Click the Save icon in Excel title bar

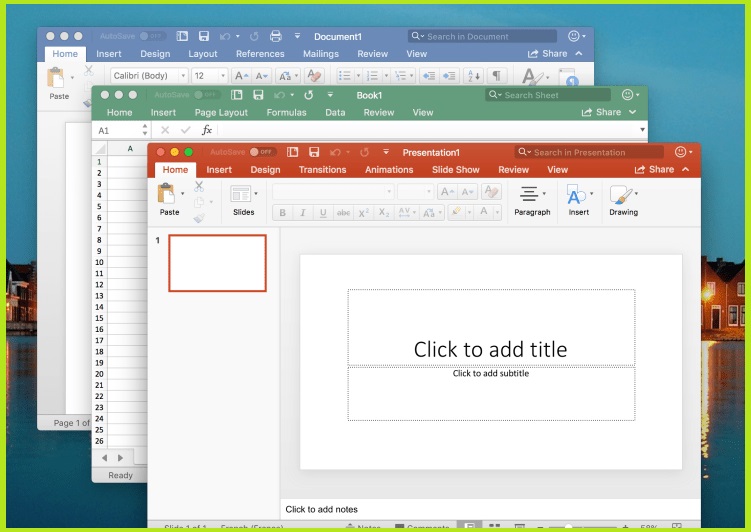(258, 95)
